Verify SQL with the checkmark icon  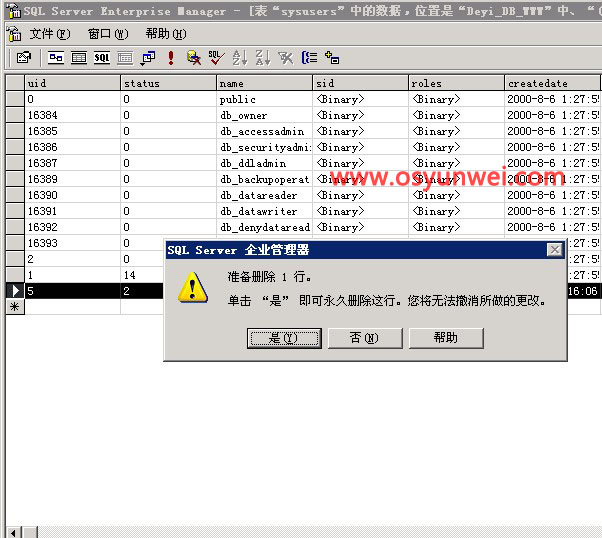click(217, 58)
